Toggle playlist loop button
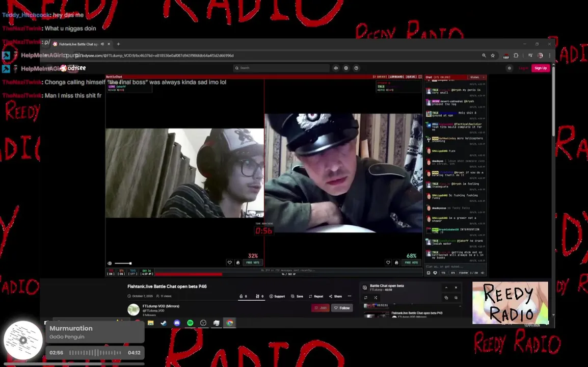This screenshot has width=588, height=367. [366, 298]
